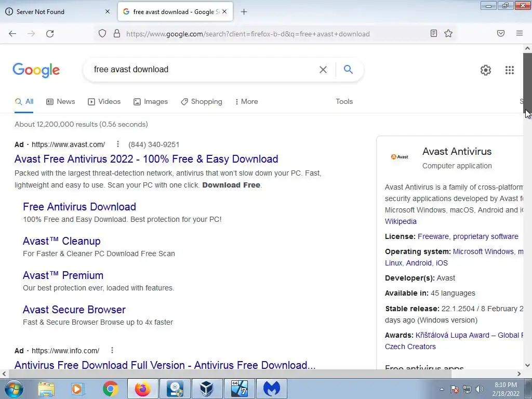Click the vertical scrollbar down arrow
The height and width of the screenshot is (399, 532).
(x=527, y=365)
